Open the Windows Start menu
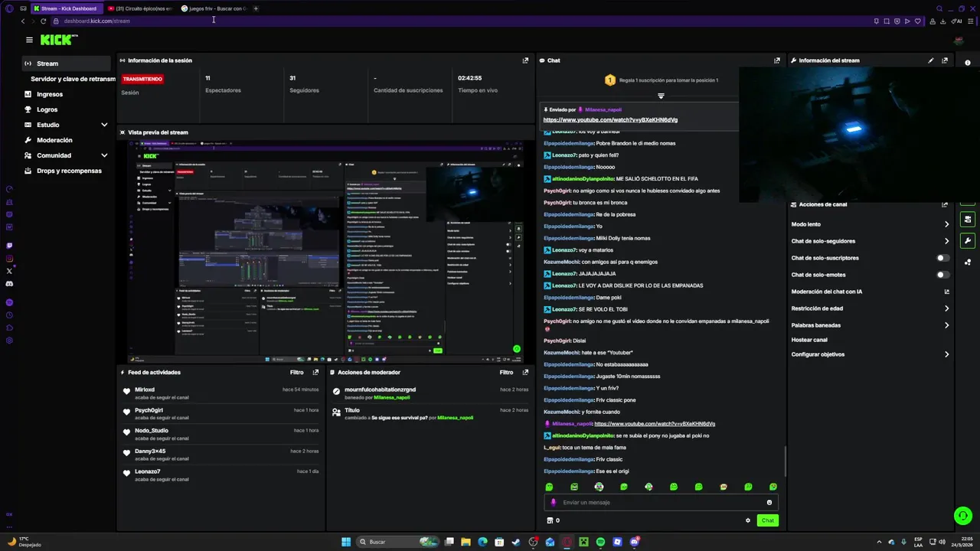This screenshot has height=551, width=980. pyautogui.click(x=346, y=542)
